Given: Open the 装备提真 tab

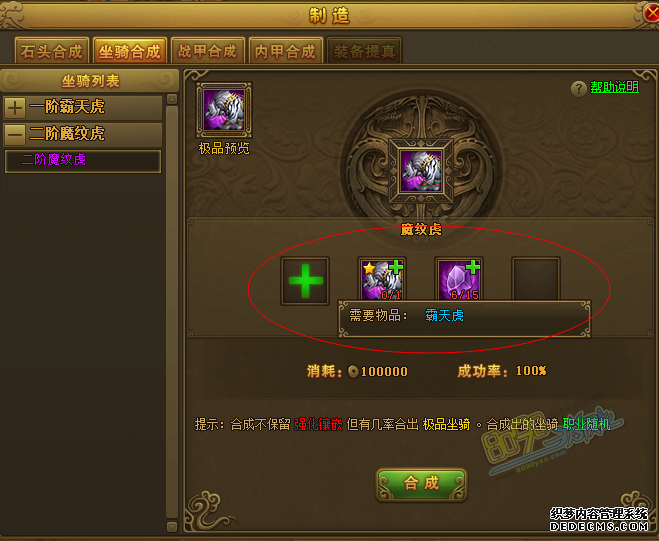Looking at the screenshot, I should click(x=364, y=51).
